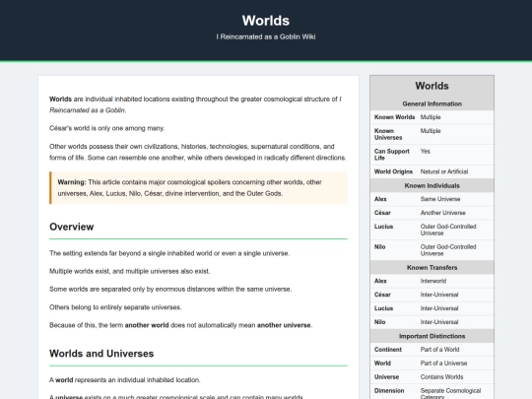
Task: Click the 'Important Distinctions' infobox header
Action: [432, 336]
